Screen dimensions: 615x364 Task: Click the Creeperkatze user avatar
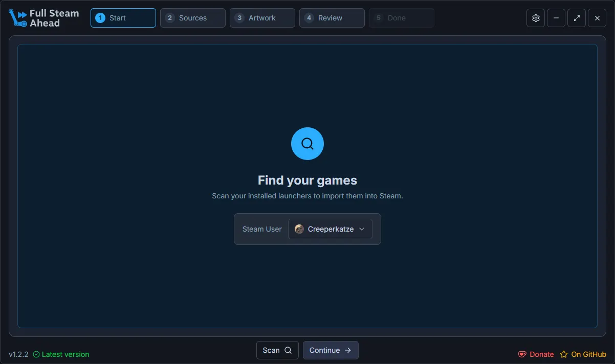[299, 229]
